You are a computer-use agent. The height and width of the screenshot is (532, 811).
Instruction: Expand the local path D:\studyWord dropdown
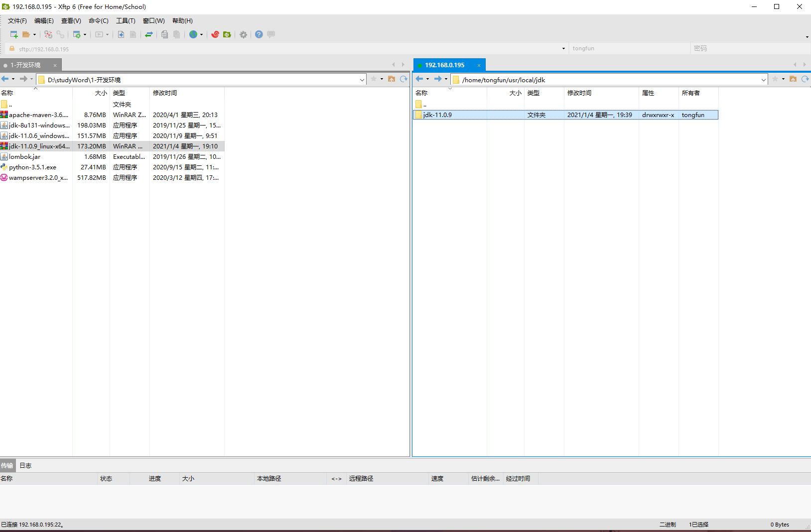tap(362, 80)
